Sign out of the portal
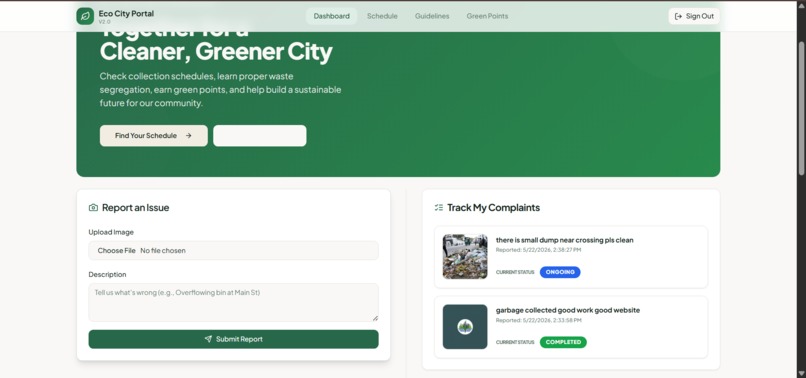 (x=694, y=16)
